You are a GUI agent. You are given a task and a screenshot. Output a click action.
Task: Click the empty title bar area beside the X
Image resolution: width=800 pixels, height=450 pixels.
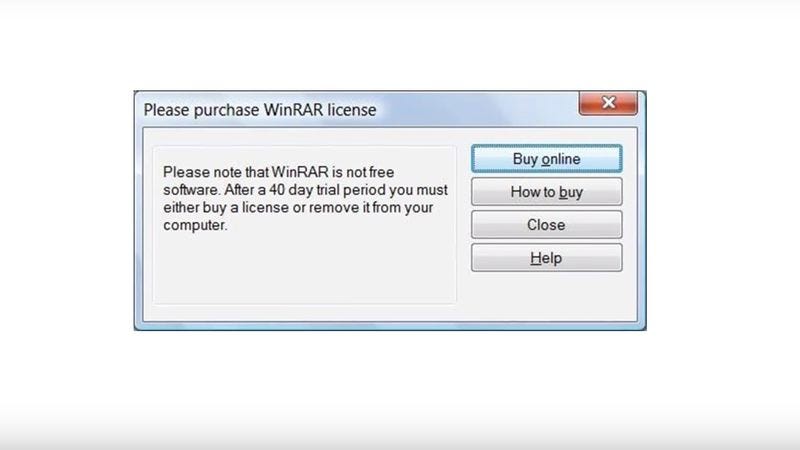[477, 109]
